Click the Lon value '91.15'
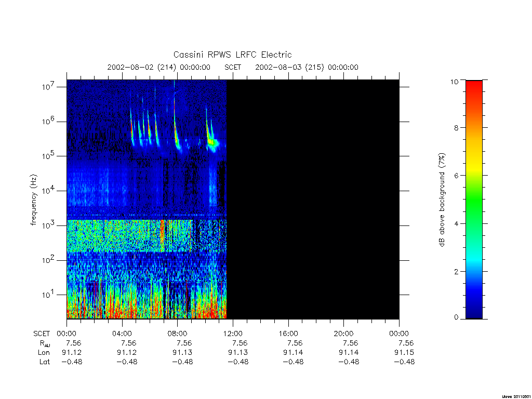532x399 pixels. (404, 353)
